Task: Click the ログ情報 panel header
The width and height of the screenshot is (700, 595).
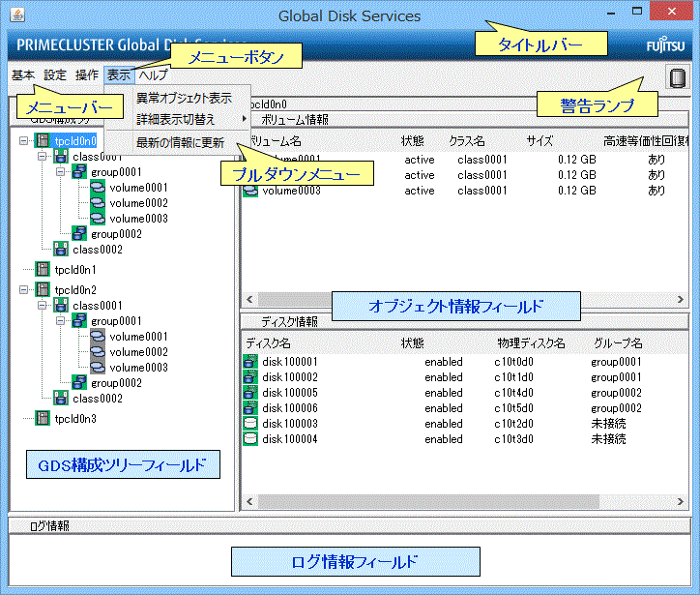Action: pyautogui.click(x=350, y=525)
